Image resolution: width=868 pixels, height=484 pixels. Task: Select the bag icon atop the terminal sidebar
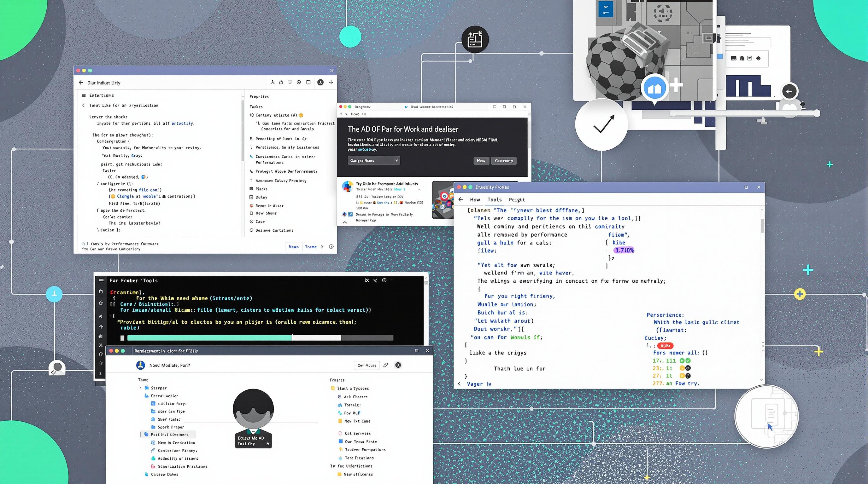click(101, 291)
